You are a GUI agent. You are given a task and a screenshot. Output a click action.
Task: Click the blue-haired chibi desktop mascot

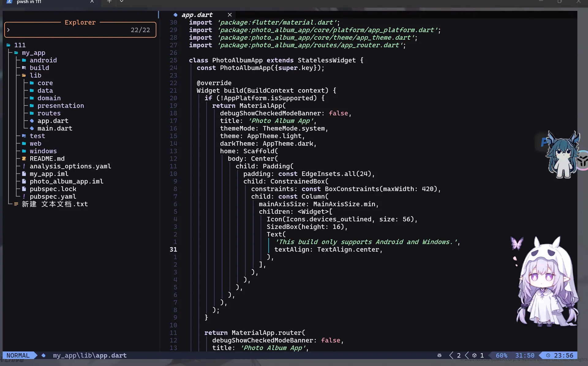[563, 154]
